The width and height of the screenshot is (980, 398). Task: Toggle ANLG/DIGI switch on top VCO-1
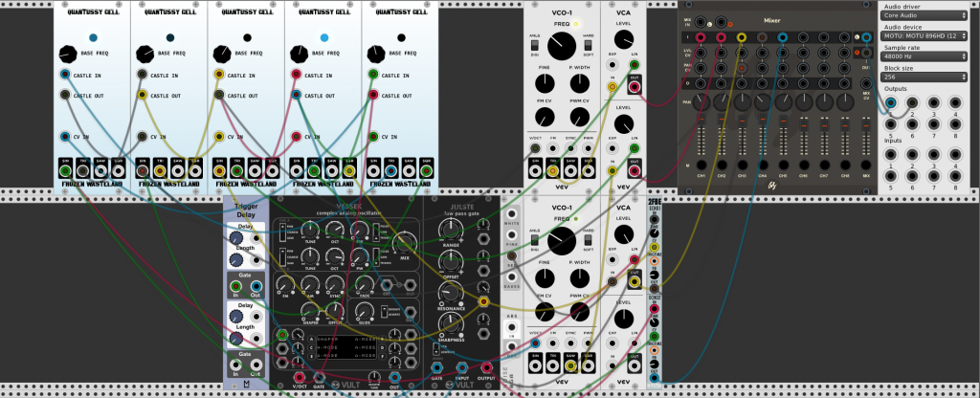(x=535, y=46)
